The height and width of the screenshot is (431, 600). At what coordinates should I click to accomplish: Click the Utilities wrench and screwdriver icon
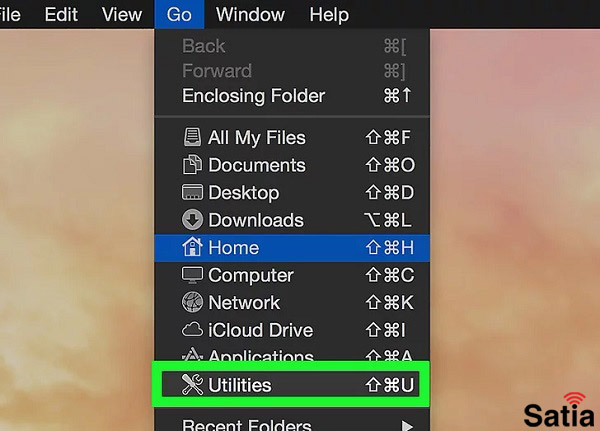192,385
